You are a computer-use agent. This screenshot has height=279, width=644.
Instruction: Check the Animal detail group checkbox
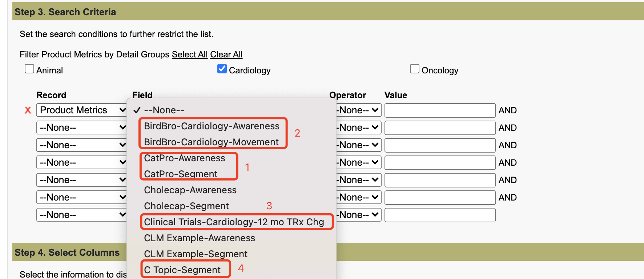click(x=29, y=69)
